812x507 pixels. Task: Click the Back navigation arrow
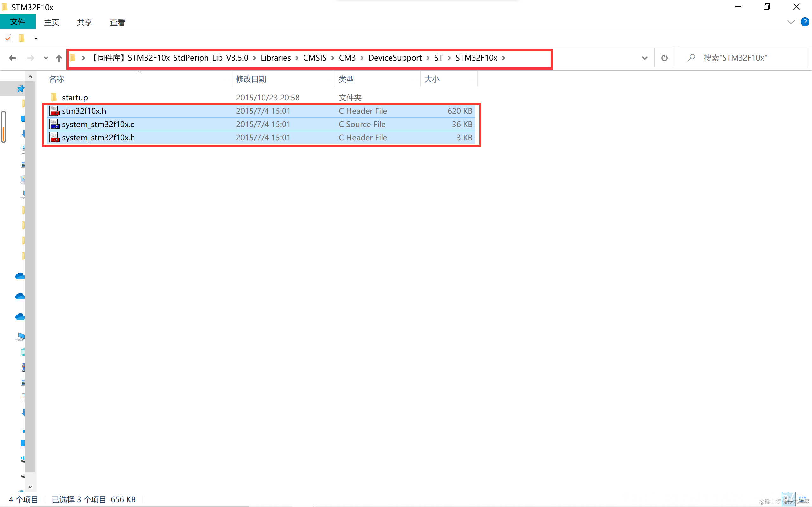pyautogui.click(x=12, y=58)
